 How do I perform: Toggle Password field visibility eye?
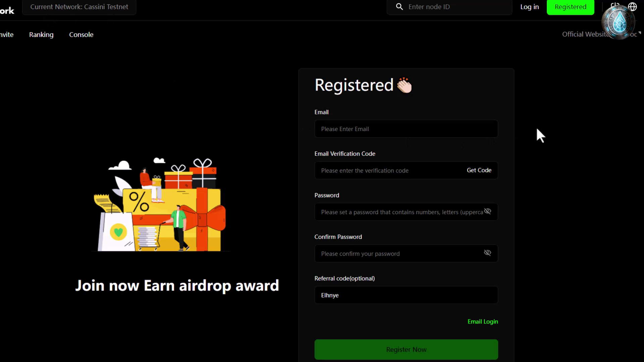pos(487,211)
